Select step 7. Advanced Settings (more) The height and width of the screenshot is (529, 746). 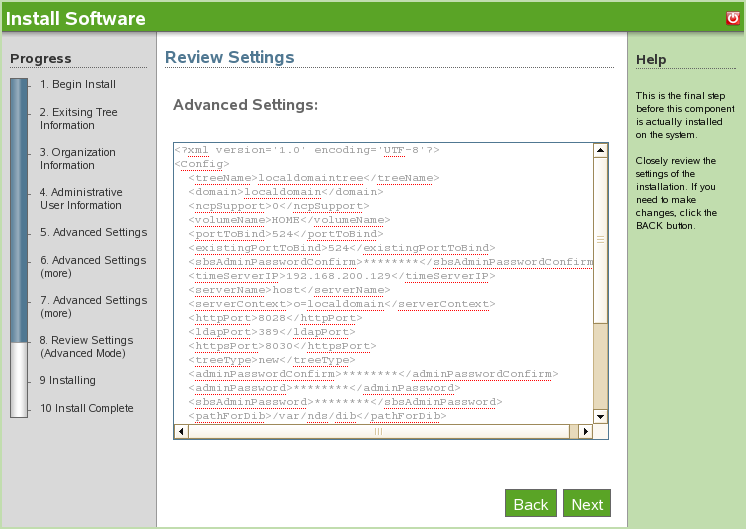click(x=93, y=306)
